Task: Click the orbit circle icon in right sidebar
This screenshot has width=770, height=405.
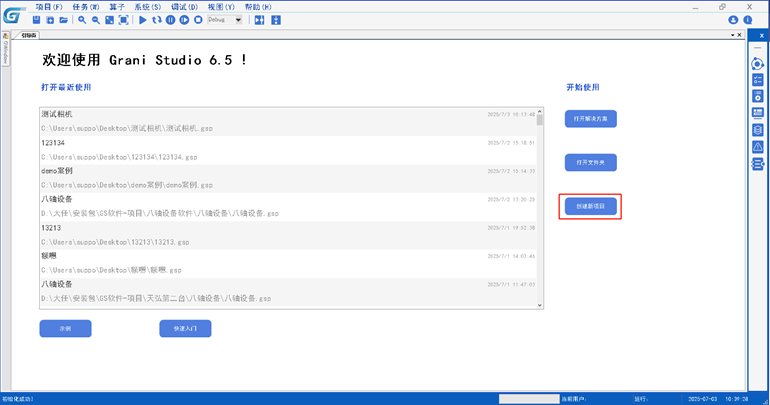Action: [758, 64]
